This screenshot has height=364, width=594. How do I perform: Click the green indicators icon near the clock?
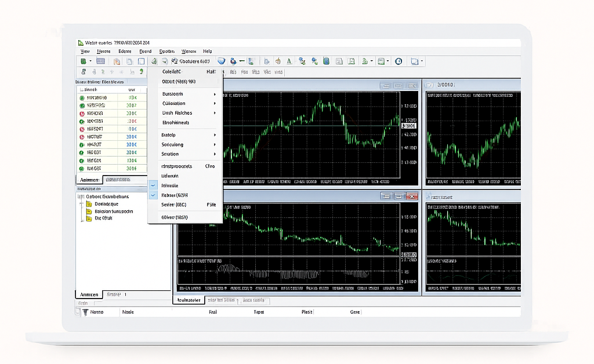point(364,61)
